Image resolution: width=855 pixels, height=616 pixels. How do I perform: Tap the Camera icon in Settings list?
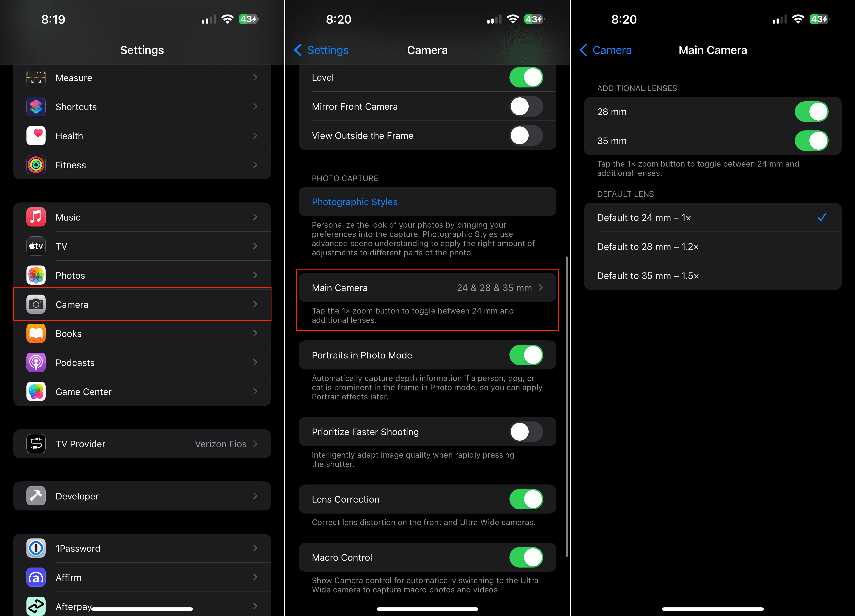[x=36, y=304]
